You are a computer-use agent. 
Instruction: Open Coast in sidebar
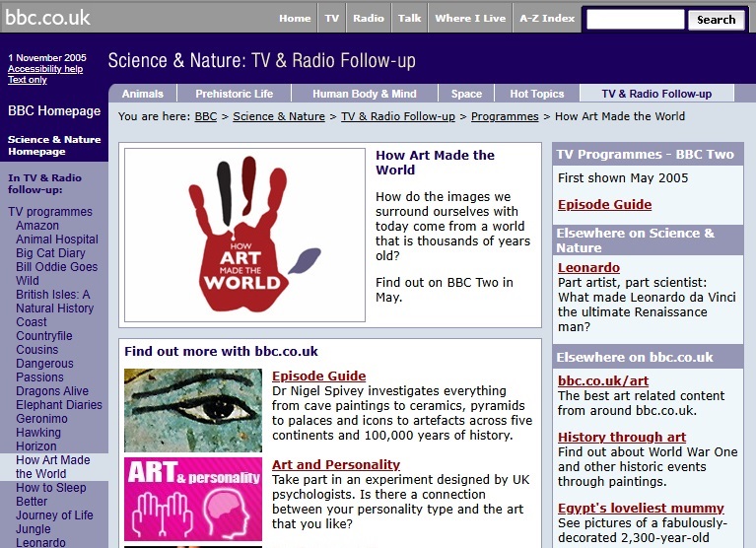[32, 322]
